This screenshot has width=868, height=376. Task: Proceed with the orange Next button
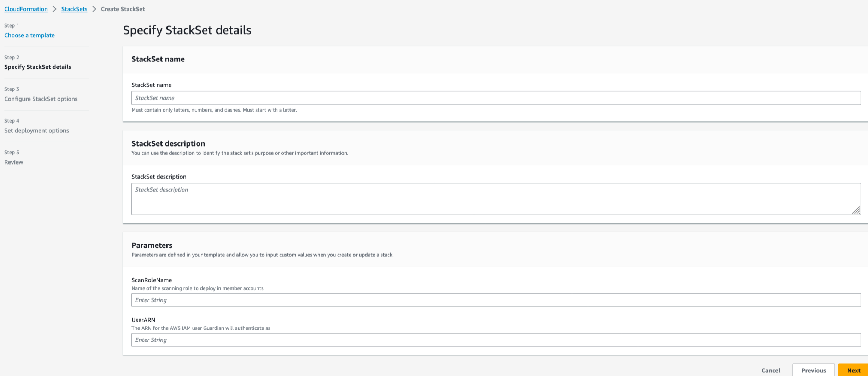tap(853, 370)
